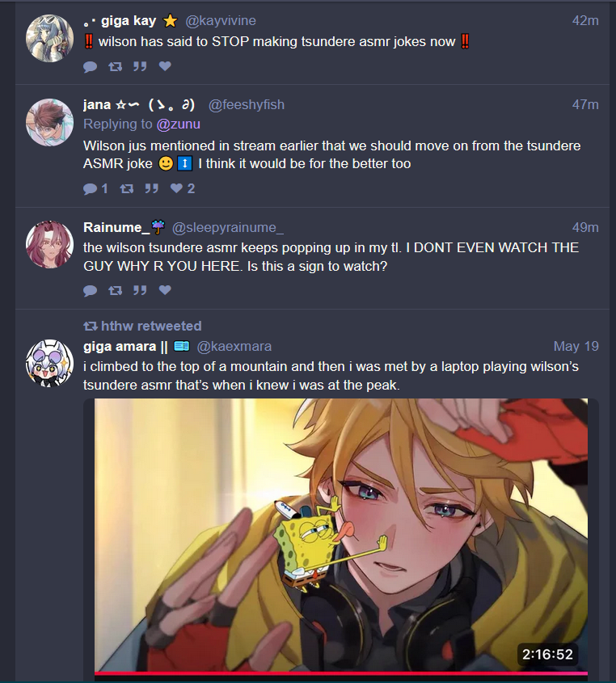This screenshot has width=616, height=683.
Task: Retweet jana's reply to zunu
Action: tap(127, 188)
